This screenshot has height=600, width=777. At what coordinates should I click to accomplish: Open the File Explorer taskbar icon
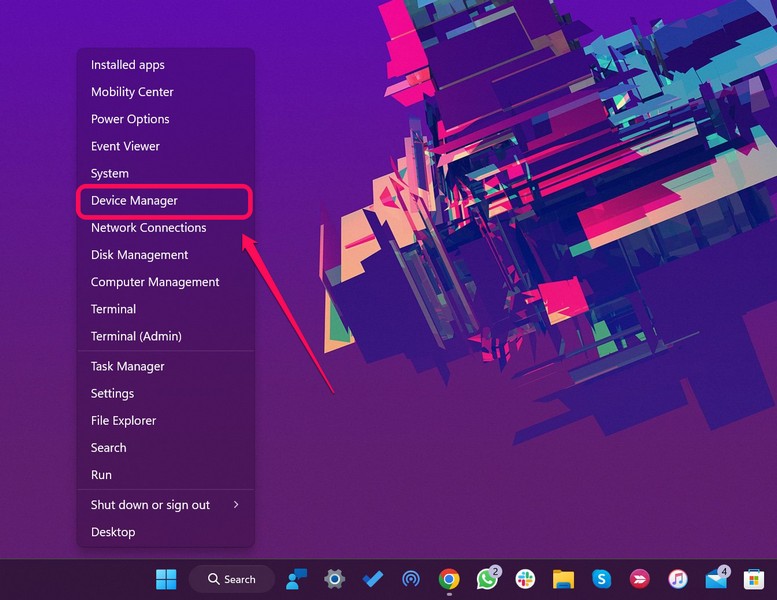coord(563,579)
